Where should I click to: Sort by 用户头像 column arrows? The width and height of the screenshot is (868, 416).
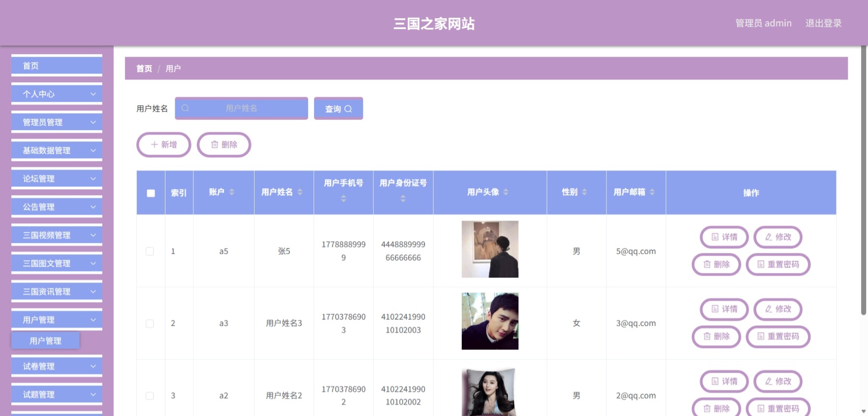[506, 192]
